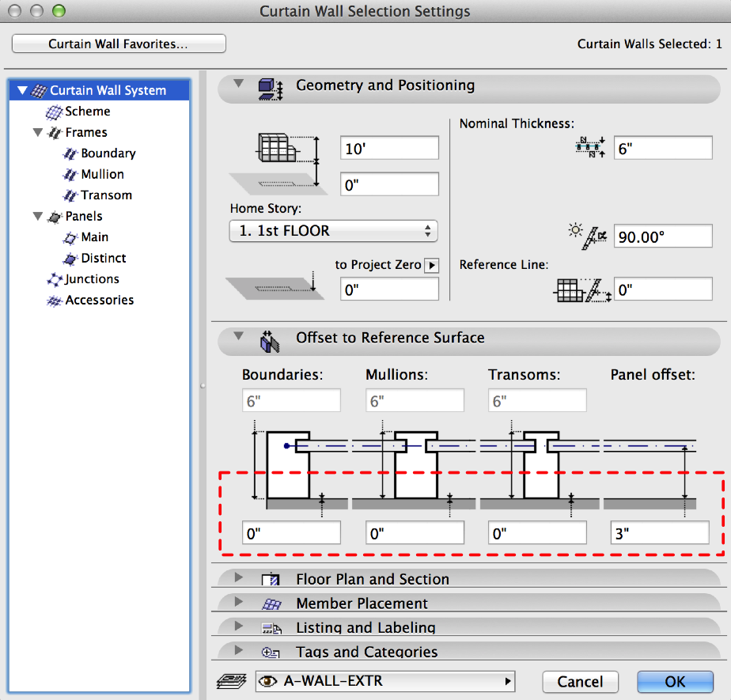Click the Reference Line offset icon
Image resolution: width=731 pixels, height=700 pixels.
click(584, 289)
